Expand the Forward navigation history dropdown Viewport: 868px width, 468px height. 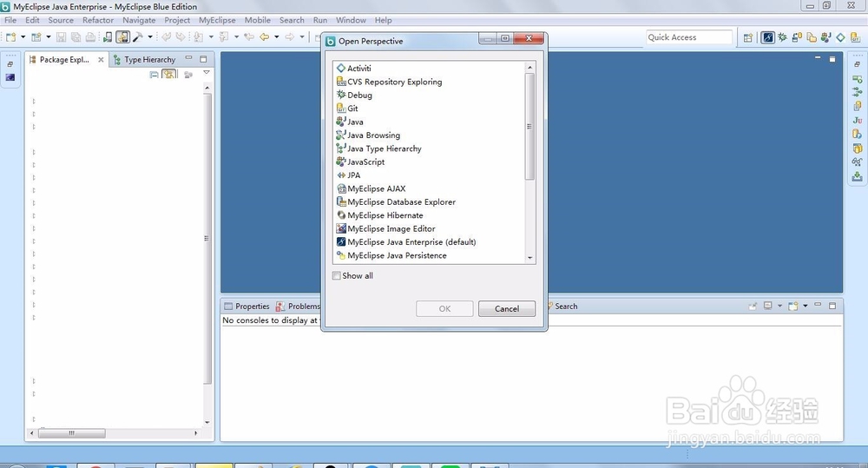[x=302, y=37]
